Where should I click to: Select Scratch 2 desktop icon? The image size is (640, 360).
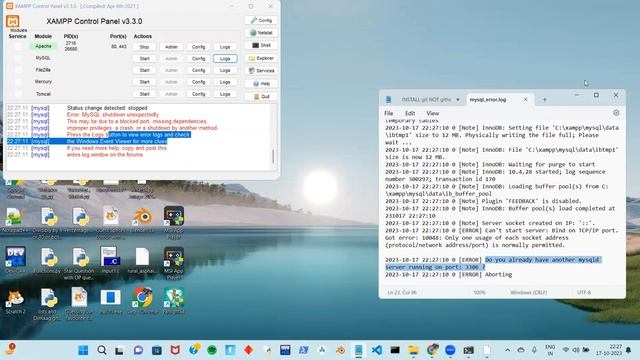tap(15, 301)
